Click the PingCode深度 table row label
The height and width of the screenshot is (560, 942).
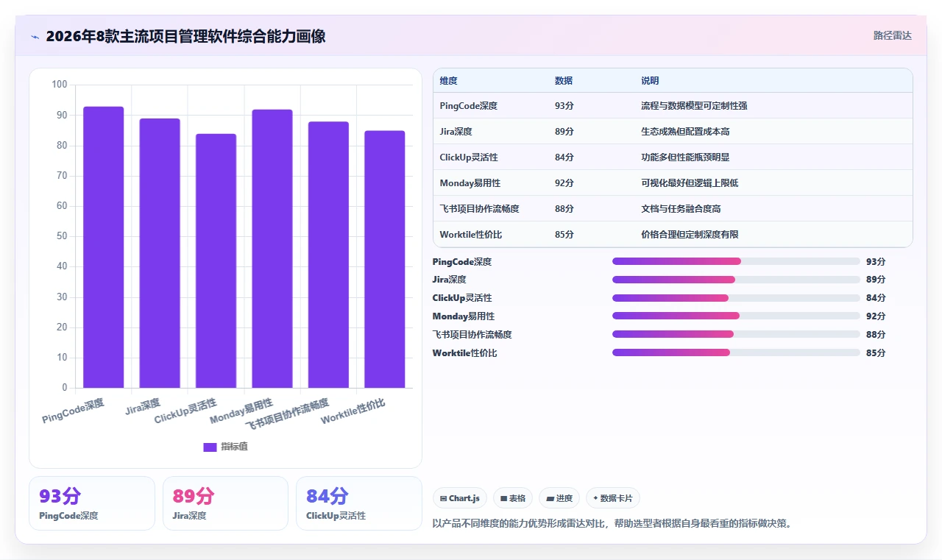(x=469, y=106)
